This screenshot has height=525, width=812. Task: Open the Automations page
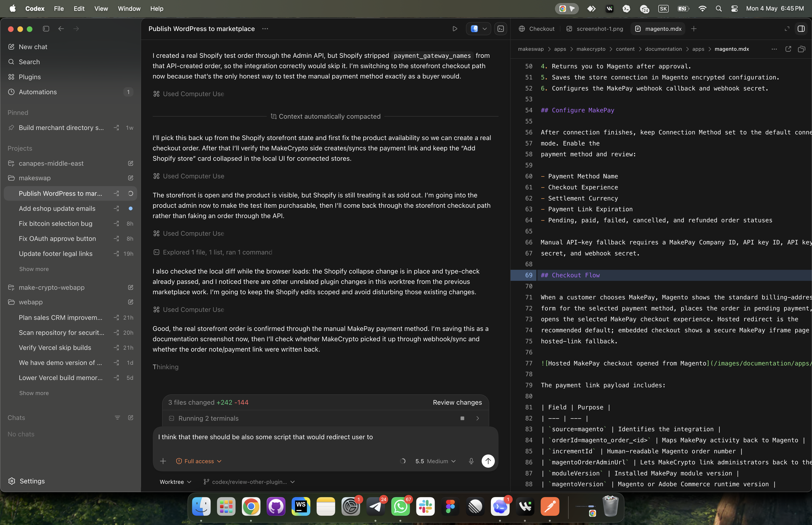point(70,92)
